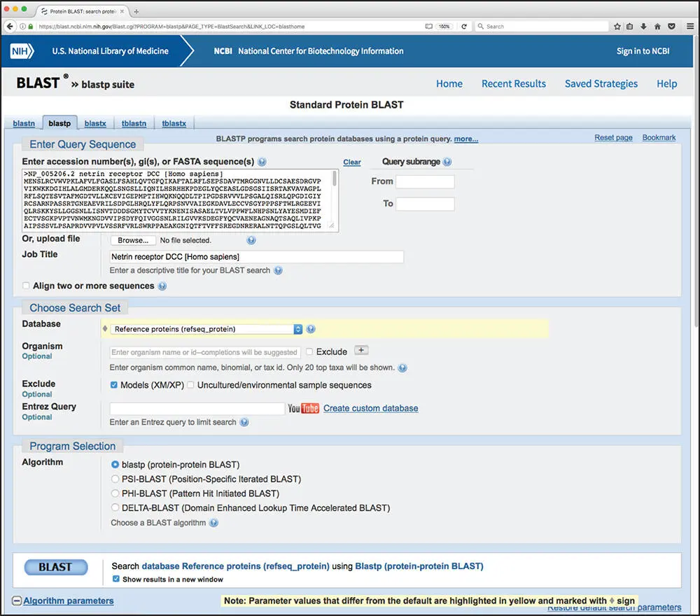Open help icon after descriptive title text
Image resolution: width=700 pixels, height=616 pixels.
(x=278, y=270)
